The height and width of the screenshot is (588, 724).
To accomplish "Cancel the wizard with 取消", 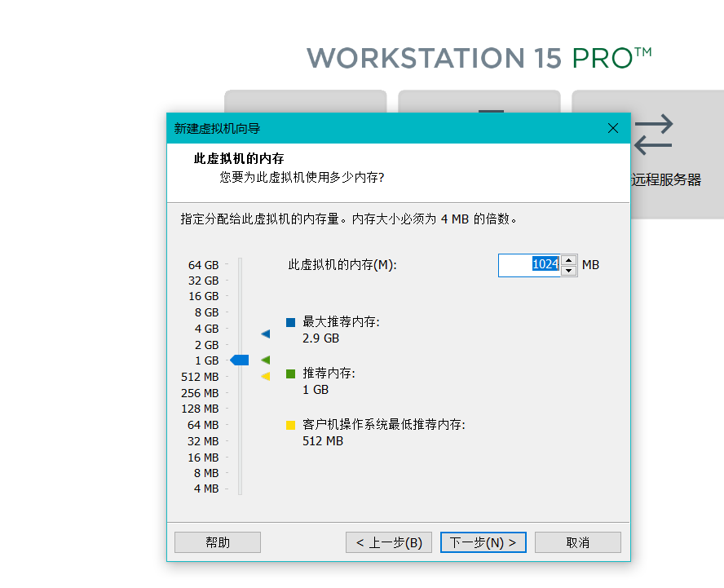I will [577, 542].
